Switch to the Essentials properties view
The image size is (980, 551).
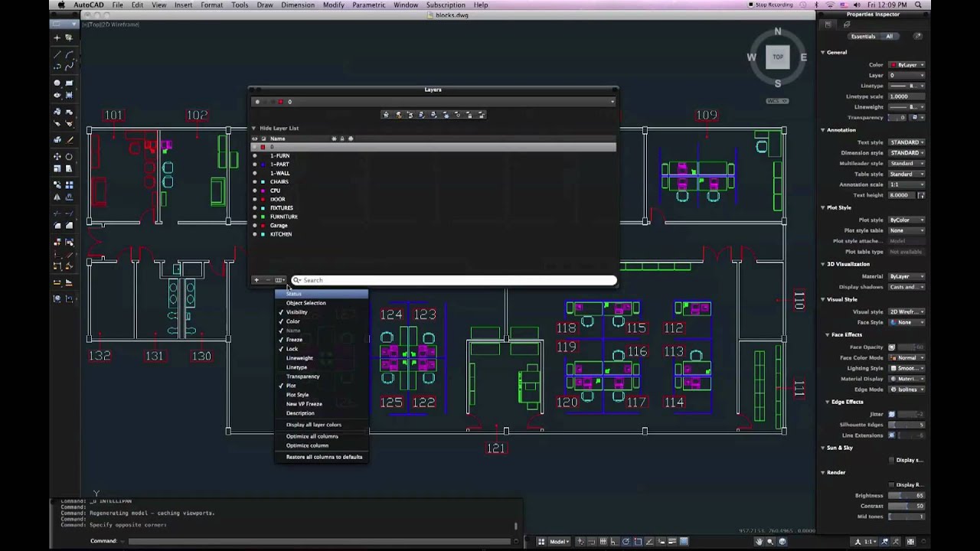click(x=863, y=37)
